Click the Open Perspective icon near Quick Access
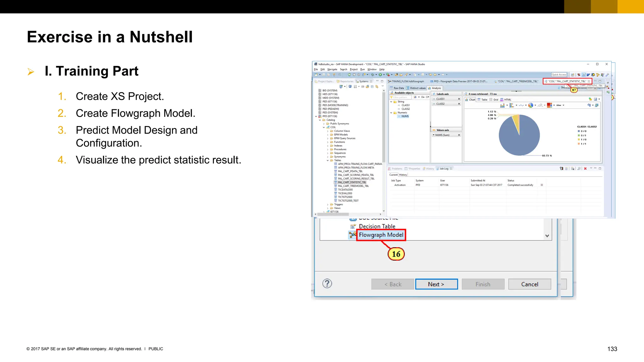The height and width of the screenshot is (362, 644). click(573, 75)
